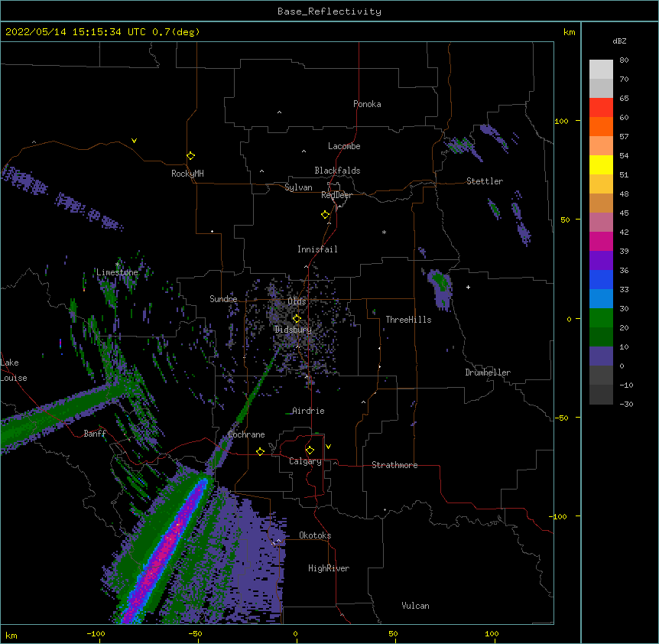The width and height of the screenshot is (659, 644).
Task: Select the yellow diamond marker below Olds
Action: (297, 318)
